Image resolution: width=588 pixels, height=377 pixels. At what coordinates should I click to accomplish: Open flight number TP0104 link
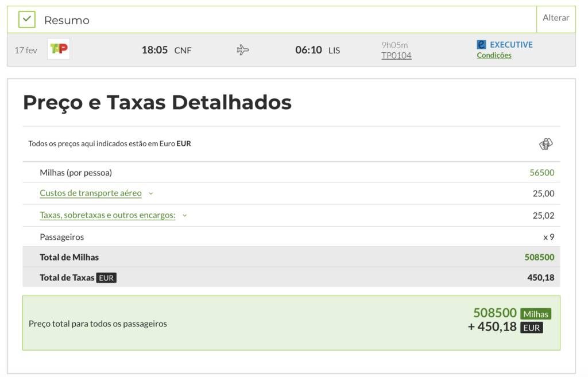396,56
